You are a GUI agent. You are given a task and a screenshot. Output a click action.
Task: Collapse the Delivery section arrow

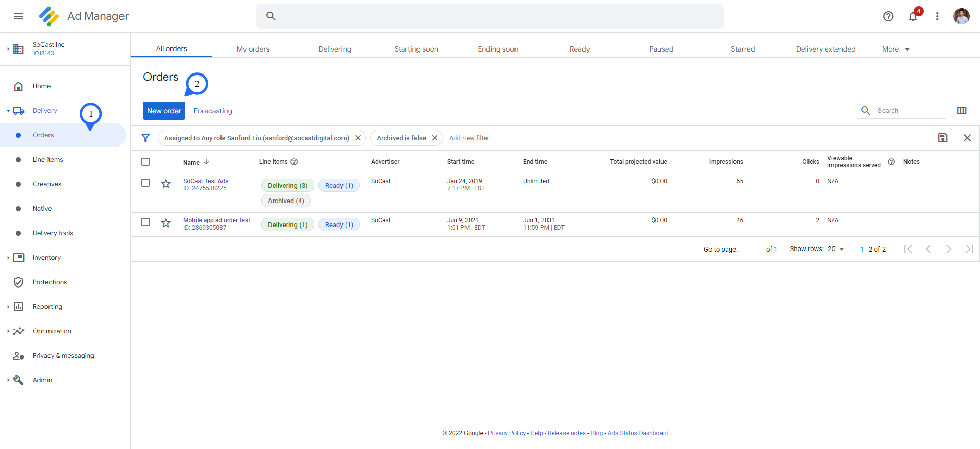pyautogui.click(x=8, y=111)
